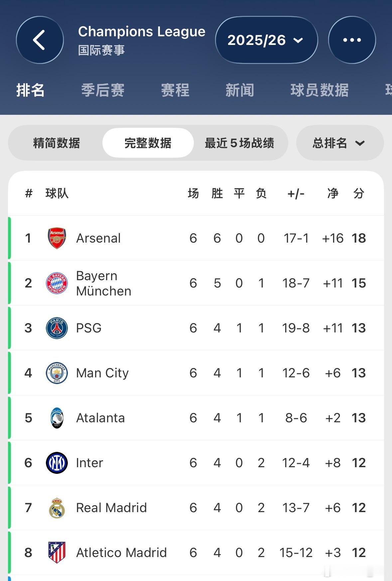Switch to the 季后赛 playoffs tab
The image size is (392, 581).
pyautogui.click(x=103, y=90)
